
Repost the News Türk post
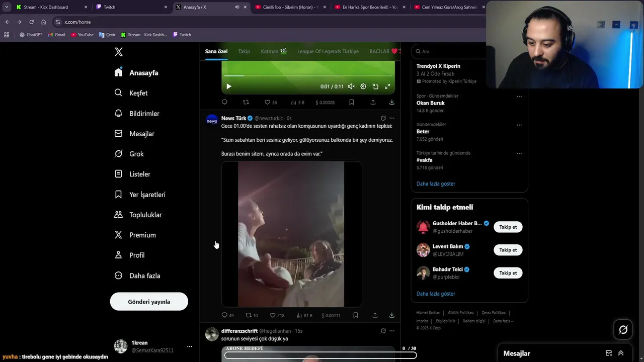pyautogui.click(x=252, y=315)
